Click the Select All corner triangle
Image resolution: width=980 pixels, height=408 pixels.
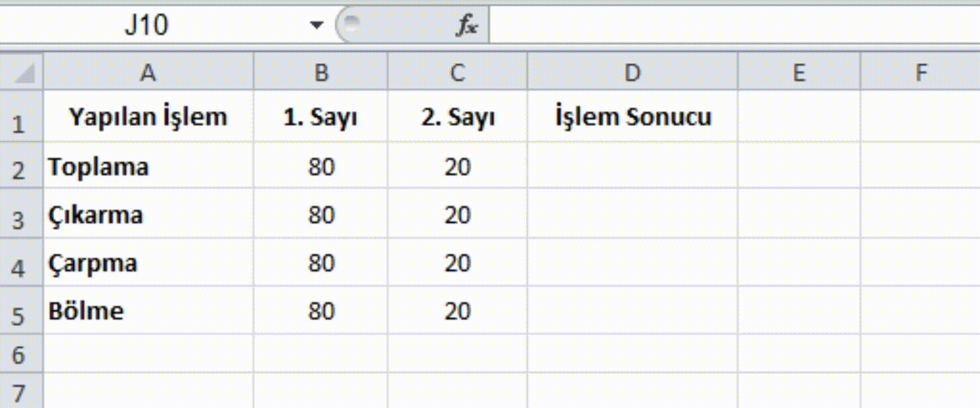click(x=22, y=72)
